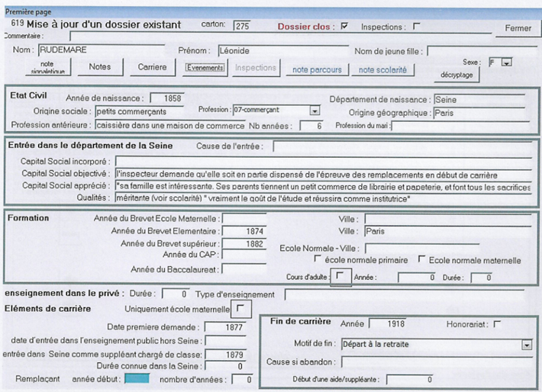Enable the Inspections checkbox
Image resolution: width=542 pixels, height=392 pixels.
[x=416, y=26]
